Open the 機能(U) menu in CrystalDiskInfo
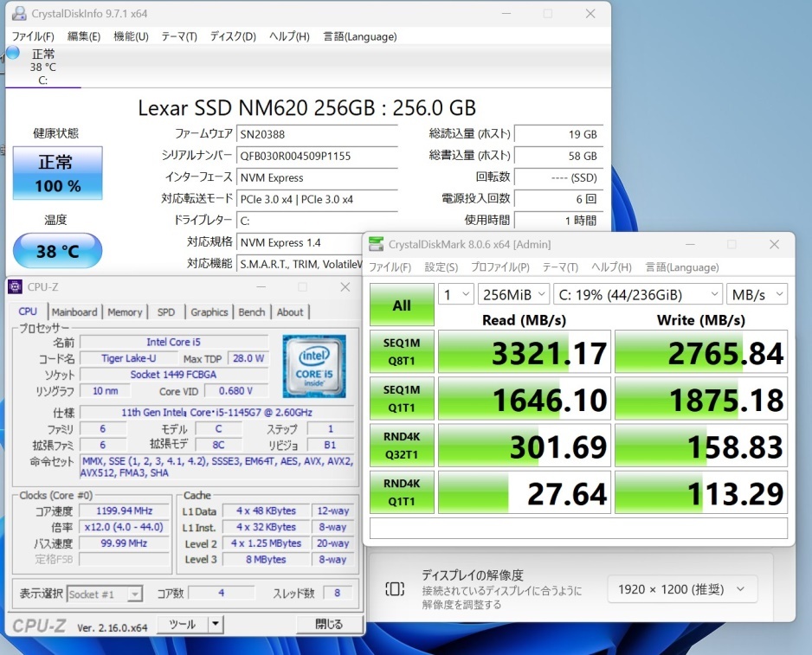The image size is (812, 655). [131, 36]
